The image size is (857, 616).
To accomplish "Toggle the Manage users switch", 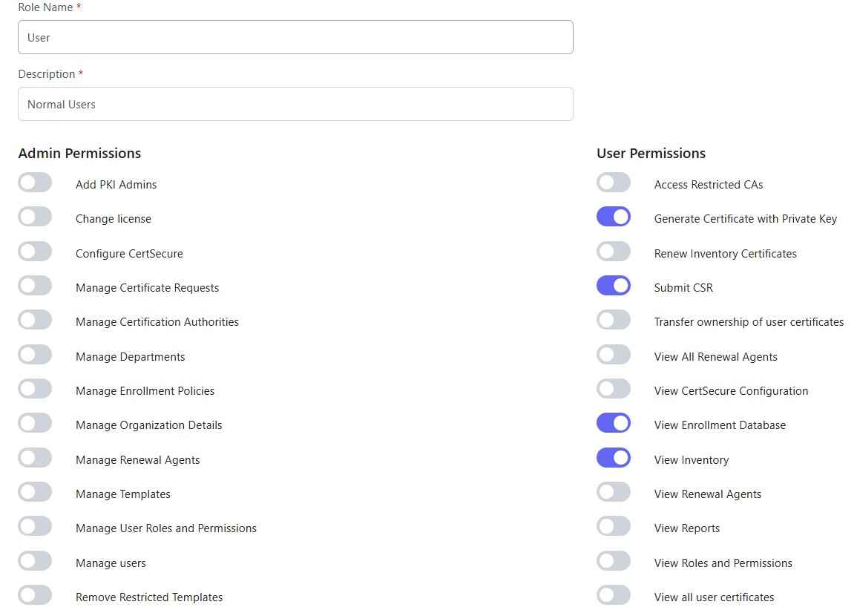I will 35,561.
